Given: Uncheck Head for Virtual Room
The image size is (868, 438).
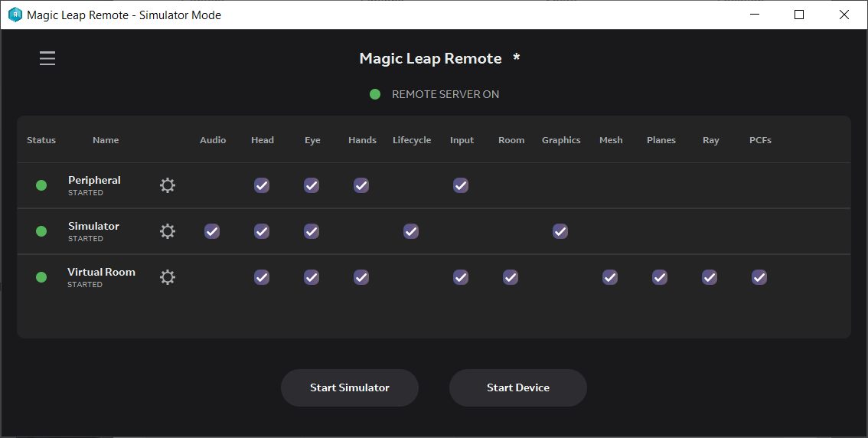Looking at the screenshot, I should tap(262, 277).
